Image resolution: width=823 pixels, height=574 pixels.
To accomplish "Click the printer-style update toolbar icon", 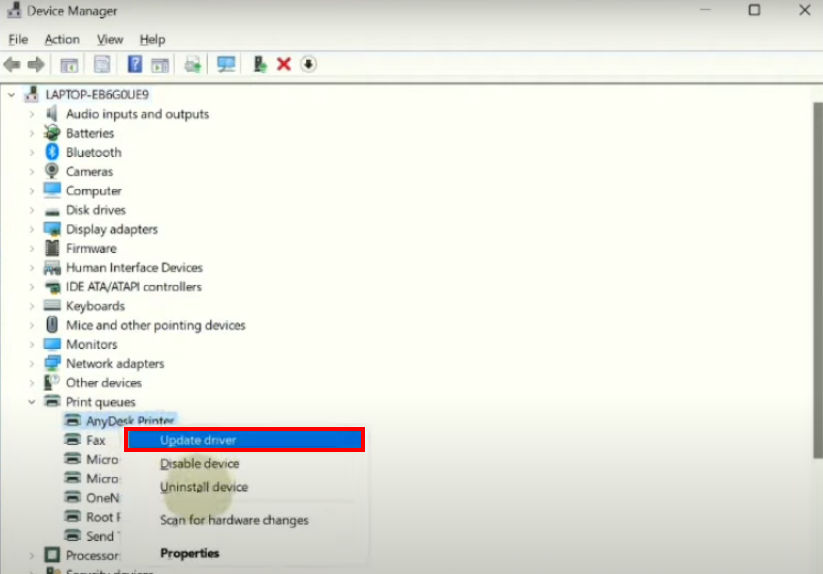I will click(193, 65).
